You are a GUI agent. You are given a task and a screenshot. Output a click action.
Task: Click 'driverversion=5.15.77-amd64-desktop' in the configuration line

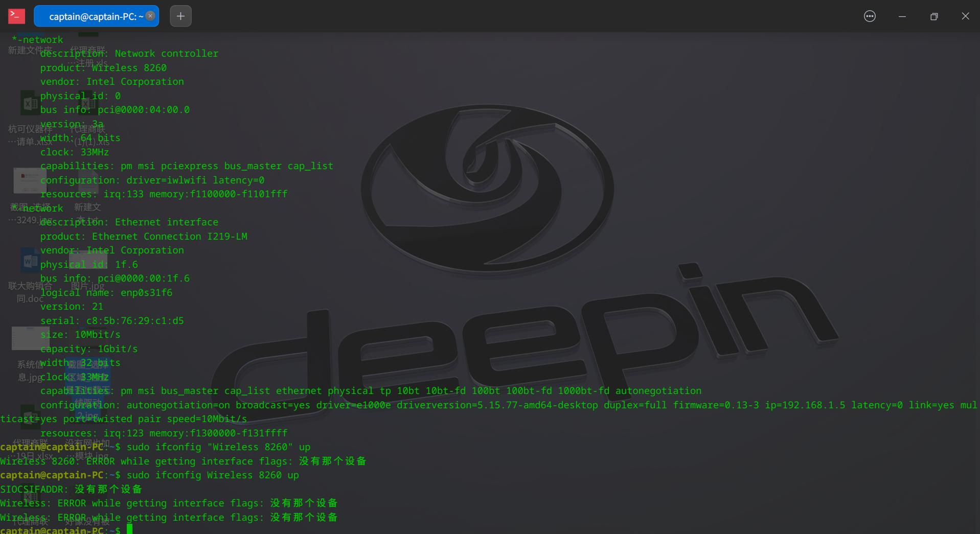497,405
